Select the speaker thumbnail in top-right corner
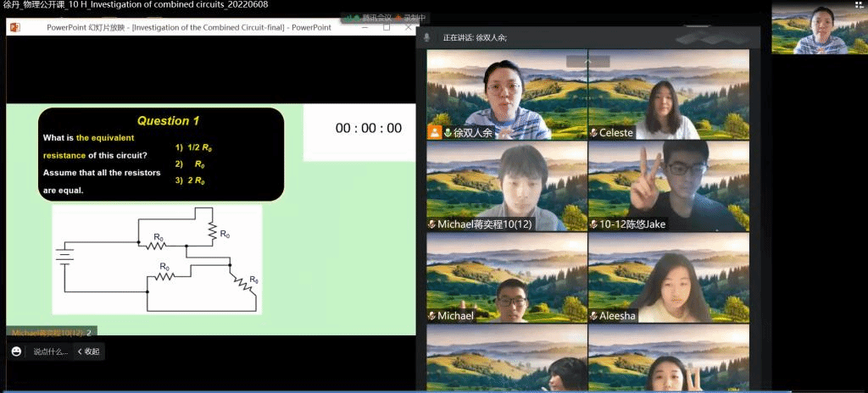Image resolution: width=868 pixels, height=393 pixels. click(x=819, y=29)
